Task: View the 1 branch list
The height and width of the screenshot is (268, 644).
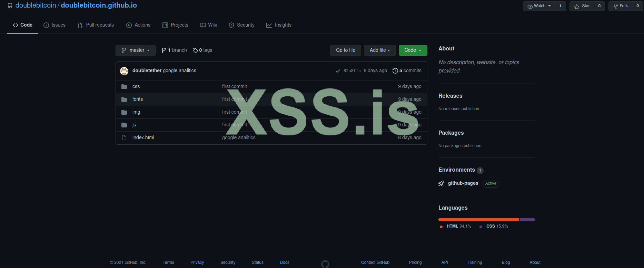Action: coord(174,50)
